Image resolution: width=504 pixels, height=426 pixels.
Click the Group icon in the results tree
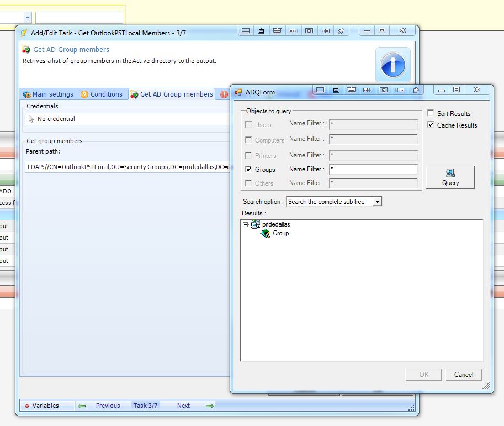tap(266, 234)
